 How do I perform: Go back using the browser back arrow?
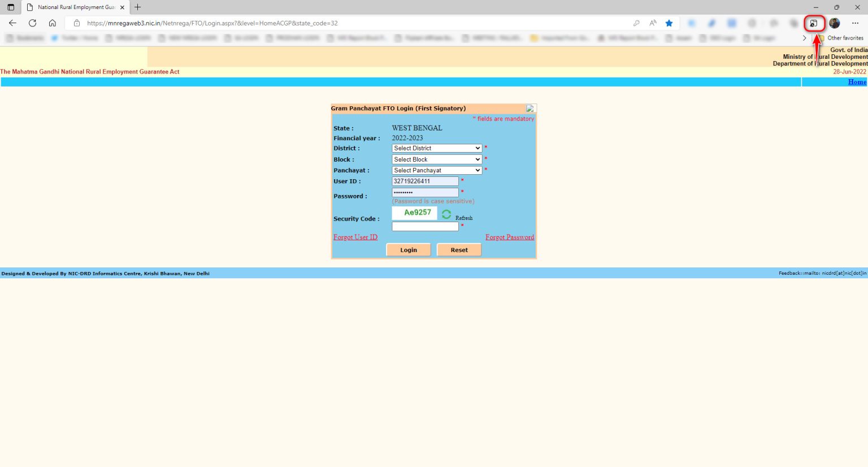pos(12,23)
